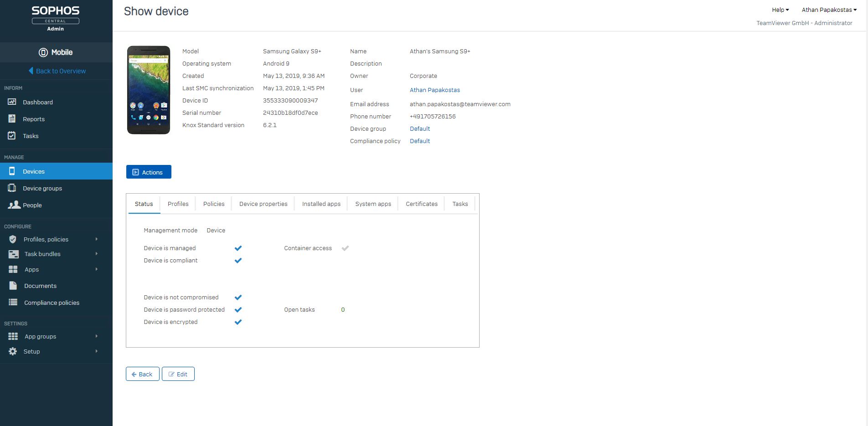
Task: Open the Actions dropdown button
Action: (149, 172)
